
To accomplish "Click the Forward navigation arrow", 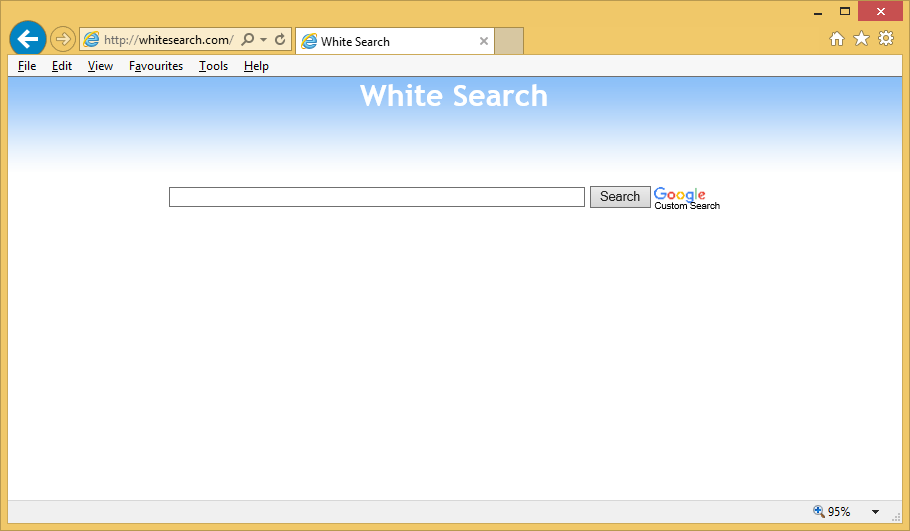I will coord(63,40).
